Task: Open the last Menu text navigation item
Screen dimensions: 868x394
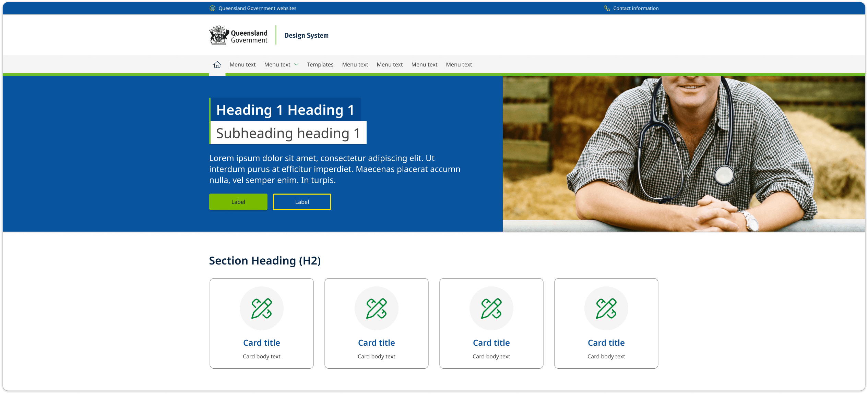Action: click(459, 64)
